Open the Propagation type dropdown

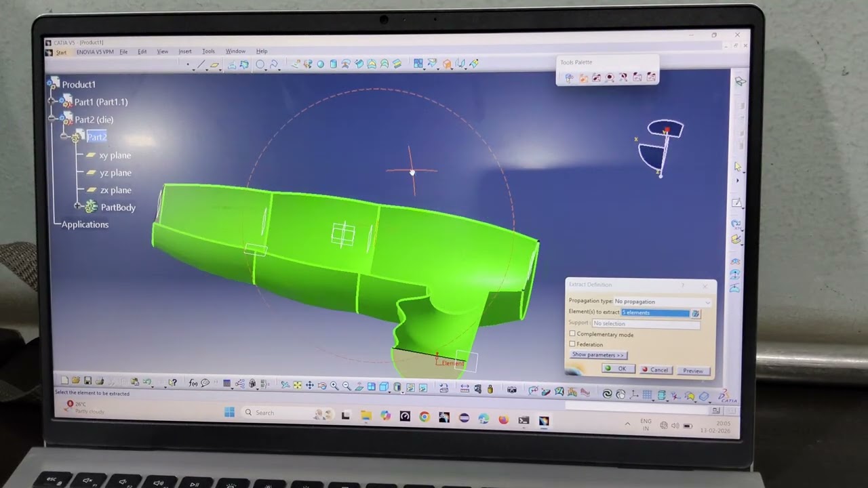coord(662,301)
